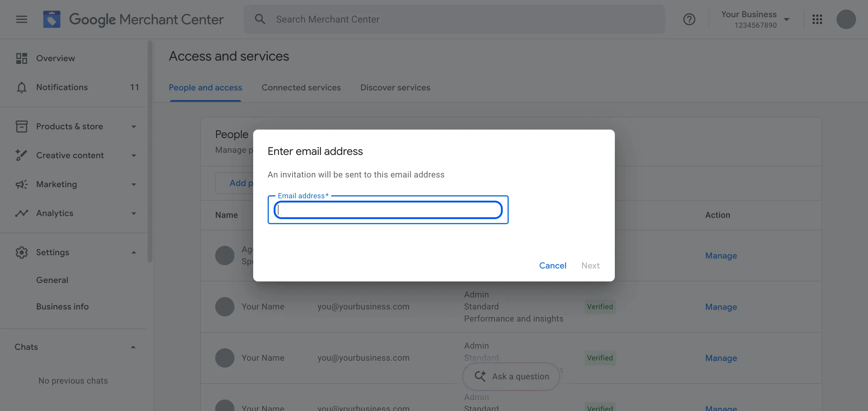Focus the Email address input field
This screenshot has width=868, height=411.
point(388,210)
